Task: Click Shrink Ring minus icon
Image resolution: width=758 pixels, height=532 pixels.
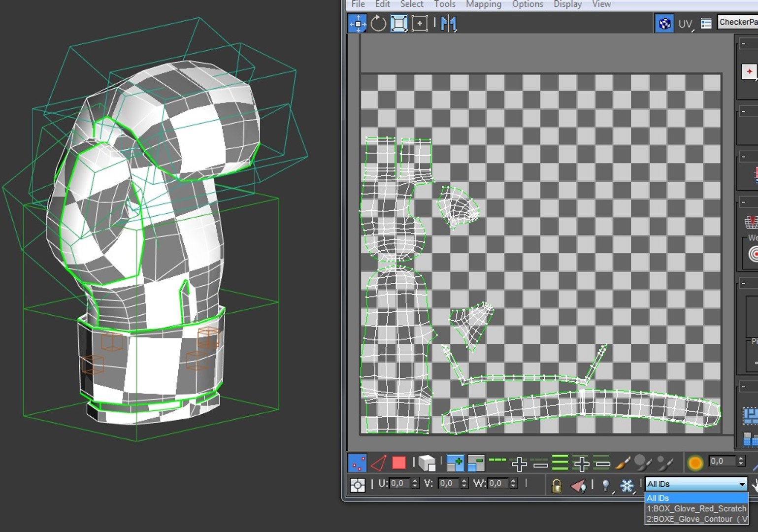Action: [602, 464]
